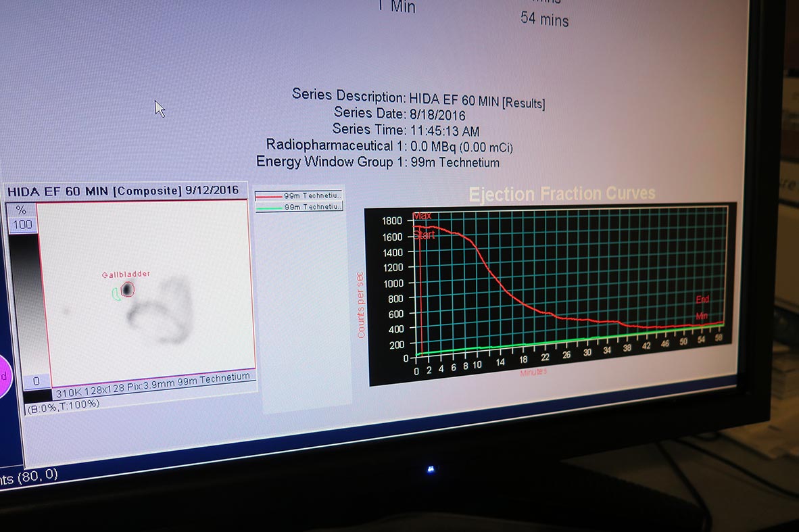
Task: Click the Start marker on the curve
Action: [x=424, y=235]
